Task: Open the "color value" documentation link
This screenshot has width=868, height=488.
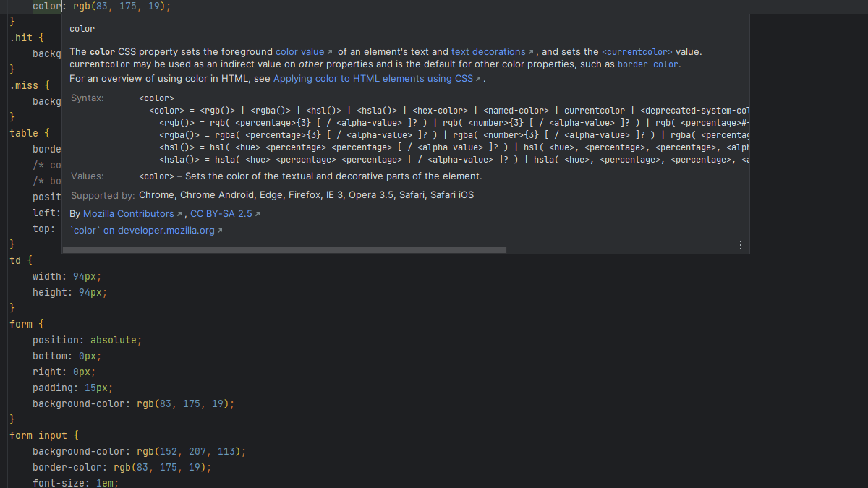Action: click(x=299, y=52)
